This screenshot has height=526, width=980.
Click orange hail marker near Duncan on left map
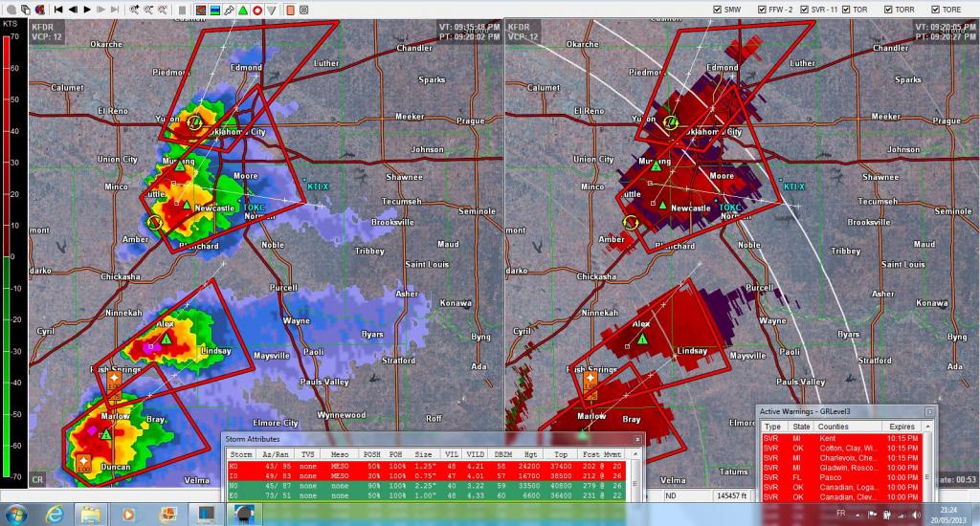click(84, 464)
